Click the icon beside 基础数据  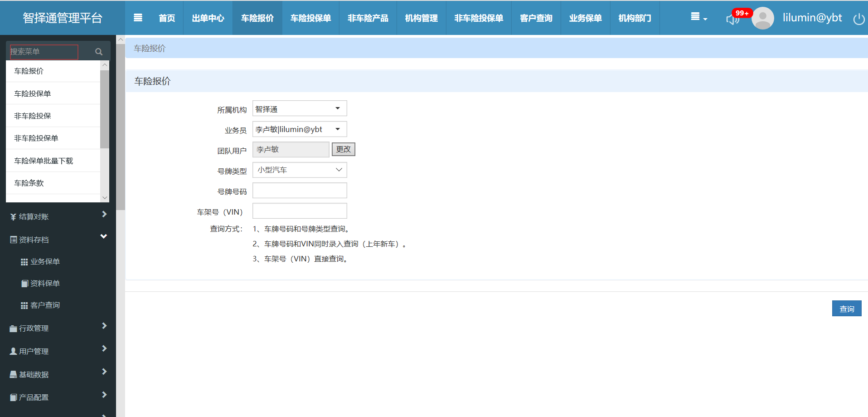[x=13, y=374]
